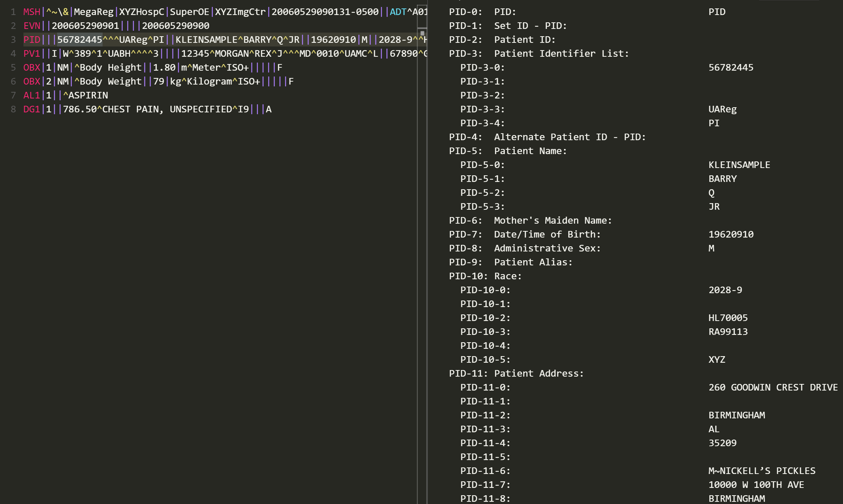The height and width of the screenshot is (504, 843).
Task: Click the Body Height OBX line
Action: coord(110,67)
